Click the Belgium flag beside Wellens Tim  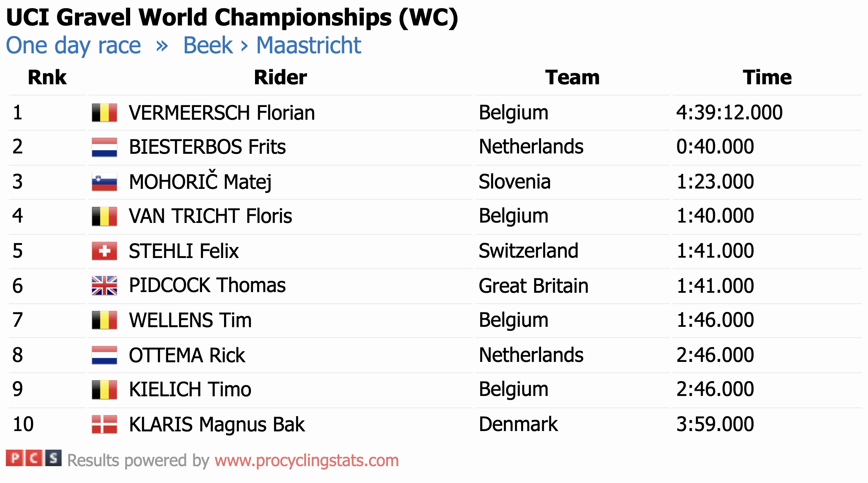point(104,320)
